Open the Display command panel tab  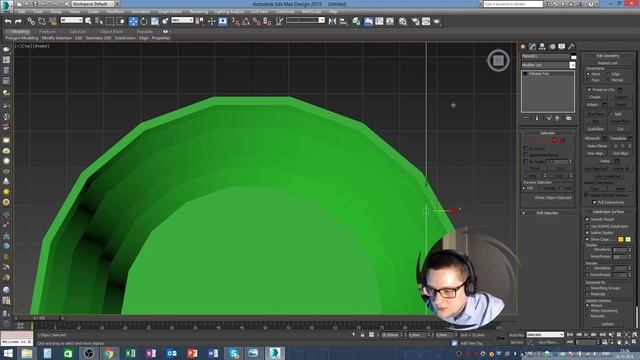coord(562,47)
